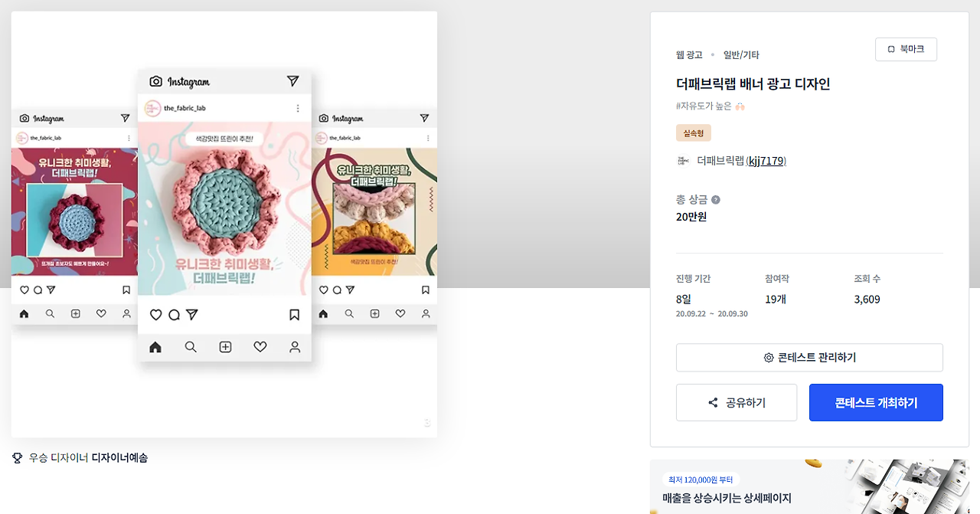Click the #자유도가 높은 hashtag text

point(704,106)
